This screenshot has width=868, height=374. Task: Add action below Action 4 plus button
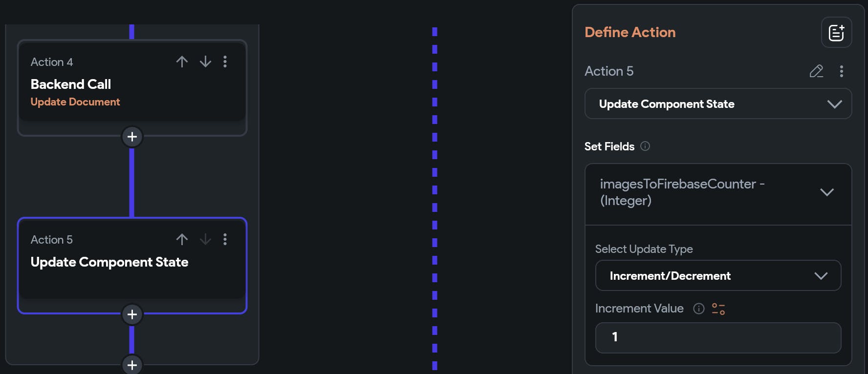click(x=132, y=137)
